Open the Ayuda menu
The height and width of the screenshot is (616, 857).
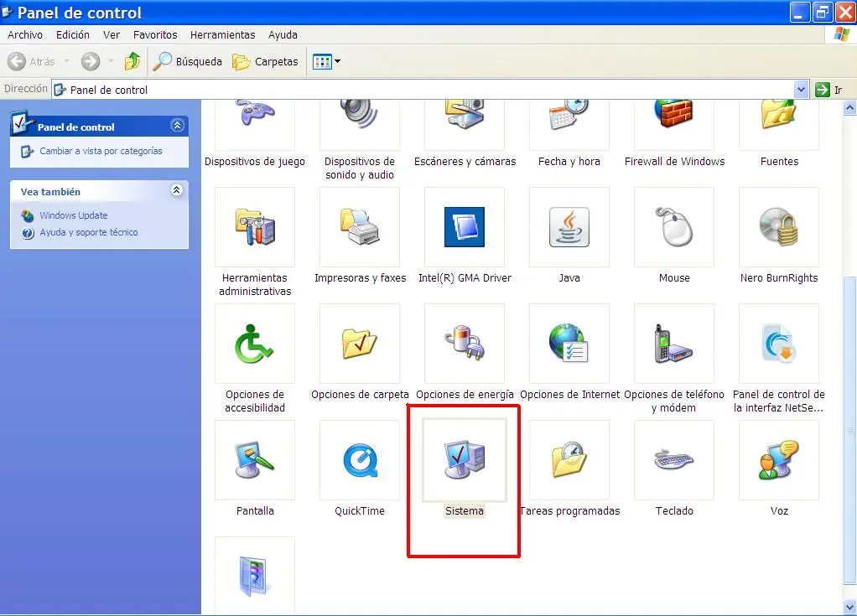coord(283,35)
